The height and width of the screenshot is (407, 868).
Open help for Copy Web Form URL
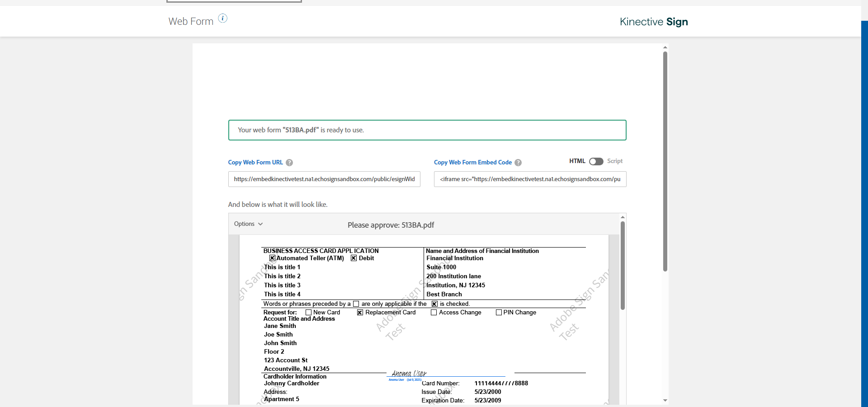click(x=289, y=163)
